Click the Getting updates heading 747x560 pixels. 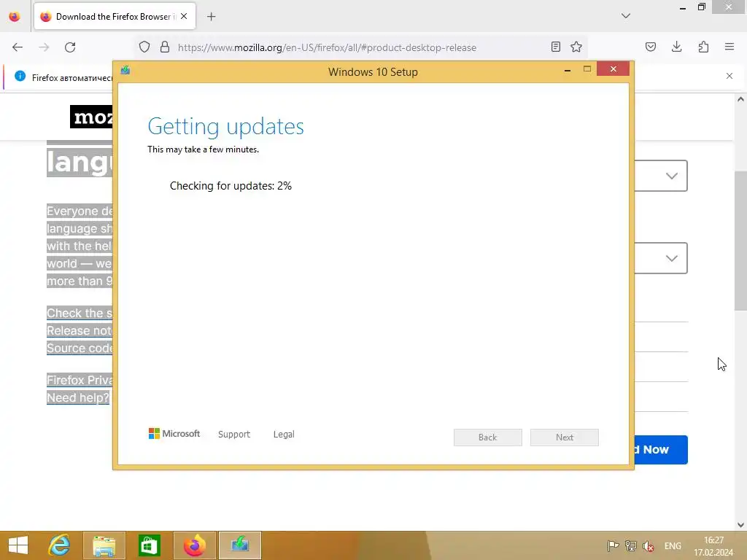click(x=226, y=127)
